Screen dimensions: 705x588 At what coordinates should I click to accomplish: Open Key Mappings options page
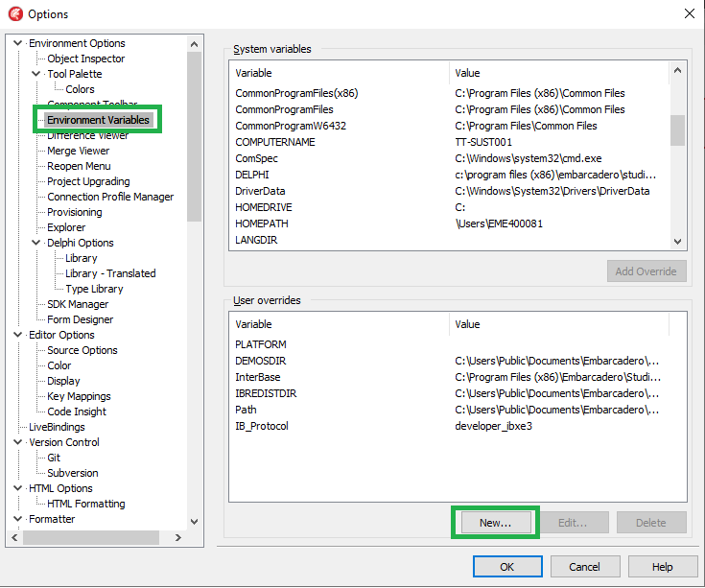[x=79, y=396]
